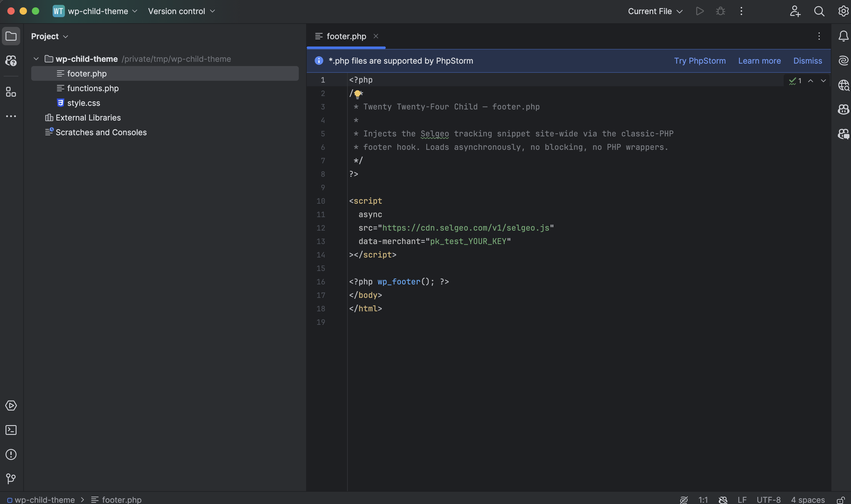Open IDE settings gear icon

(843, 11)
